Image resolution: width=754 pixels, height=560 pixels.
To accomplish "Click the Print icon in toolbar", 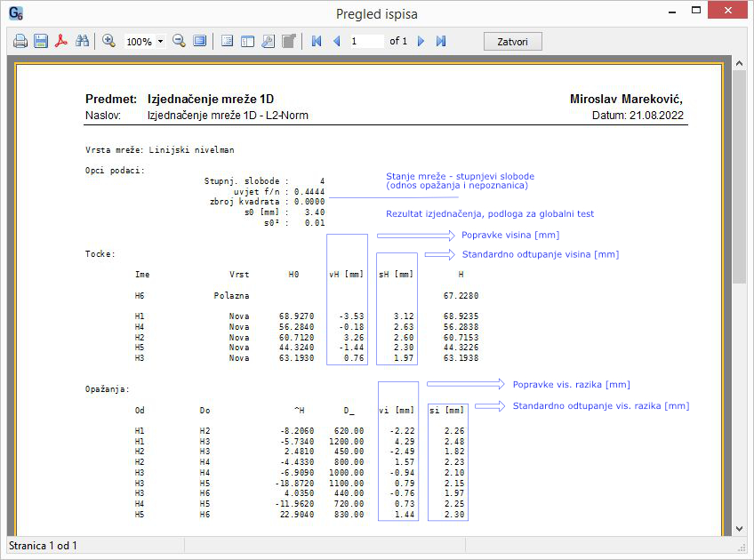I will pyautogui.click(x=20, y=41).
